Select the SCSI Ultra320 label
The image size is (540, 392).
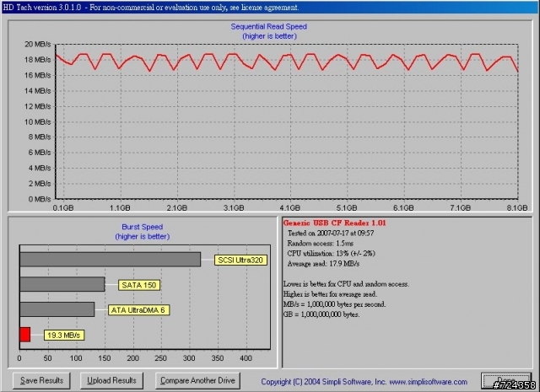pyautogui.click(x=240, y=260)
